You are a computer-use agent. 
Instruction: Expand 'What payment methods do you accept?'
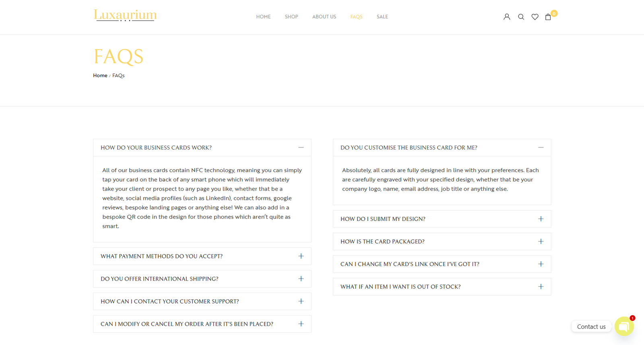point(202,256)
